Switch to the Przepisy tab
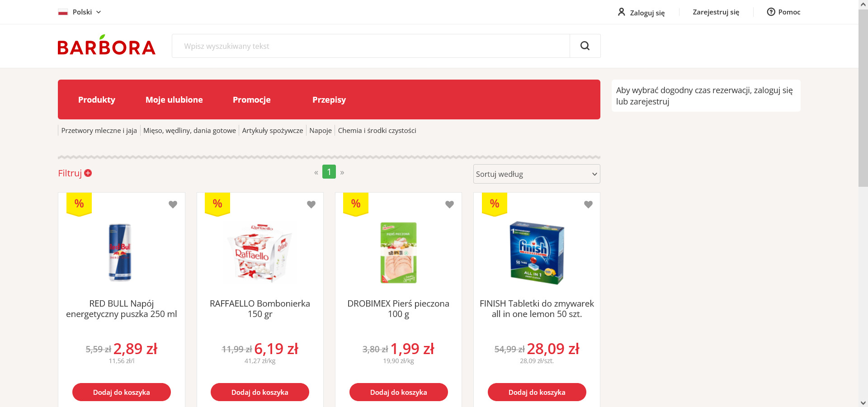This screenshot has height=407, width=868. (329, 99)
